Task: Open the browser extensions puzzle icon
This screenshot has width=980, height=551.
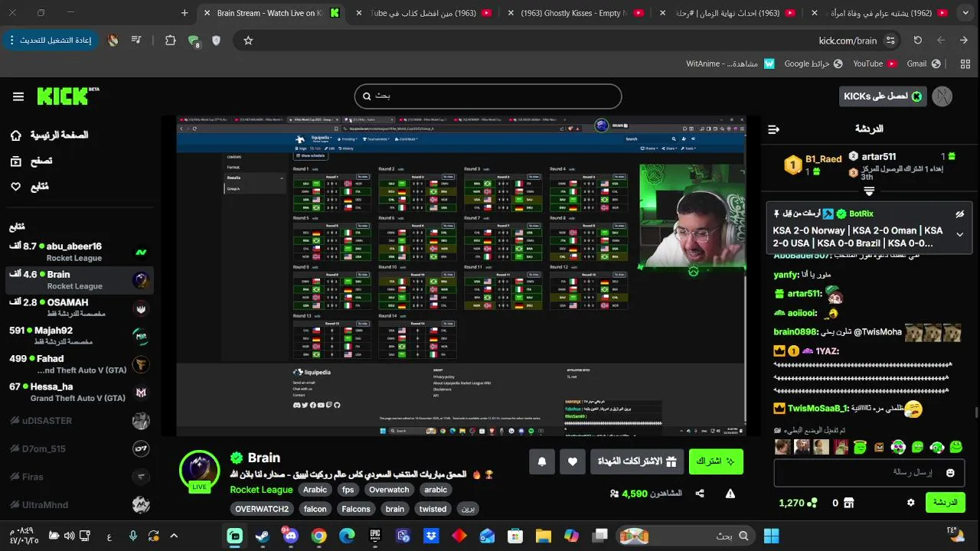Action: click(170, 41)
